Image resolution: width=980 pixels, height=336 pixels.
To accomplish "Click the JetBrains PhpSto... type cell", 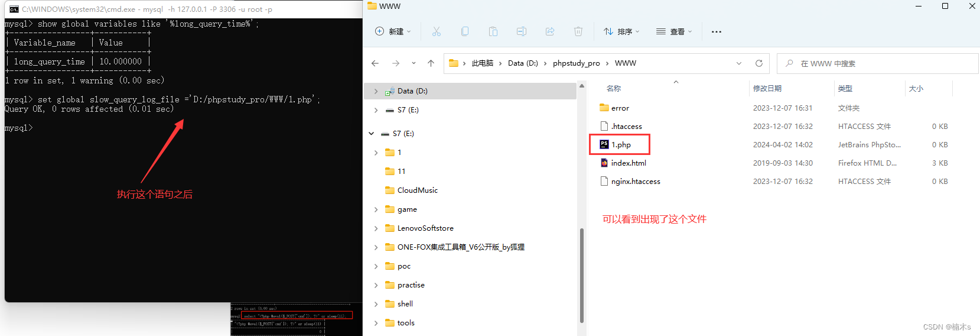I will [x=869, y=144].
